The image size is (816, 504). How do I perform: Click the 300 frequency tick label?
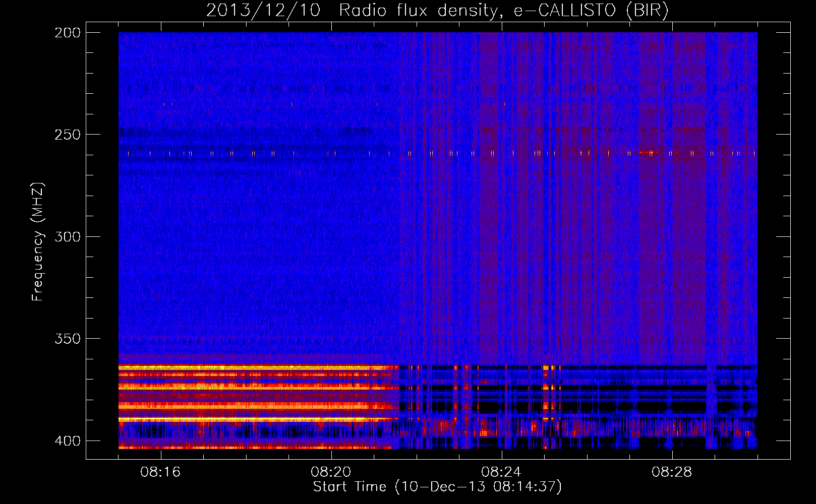(x=67, y=236)
